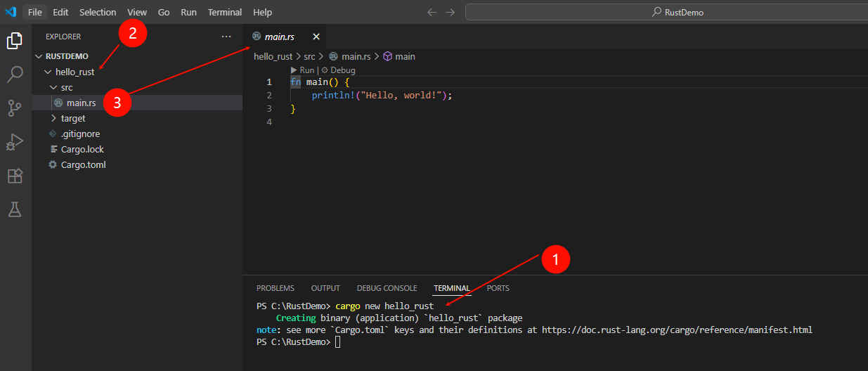Select the main.rs editor tab

tap(285, 37)
